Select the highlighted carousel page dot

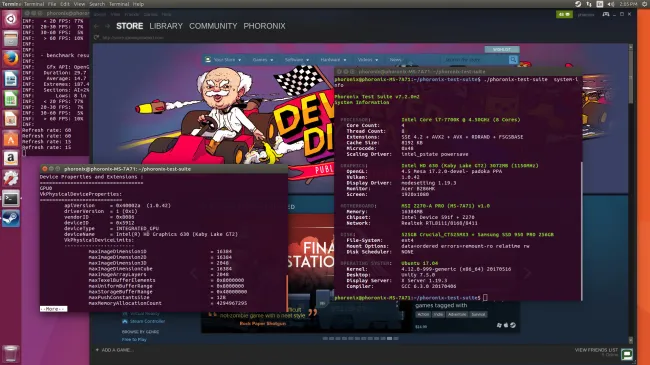coord(390,338)
